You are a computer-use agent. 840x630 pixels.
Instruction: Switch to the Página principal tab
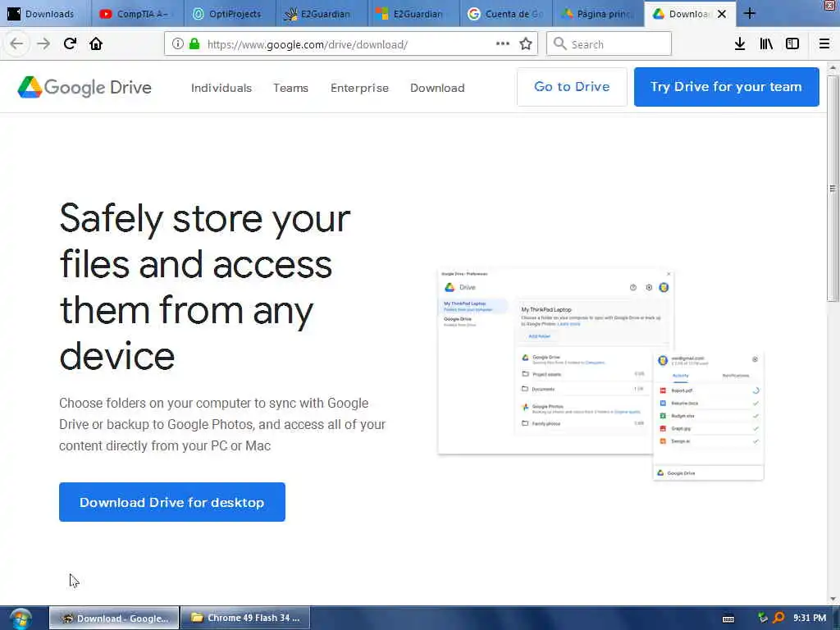click(598, 14)
